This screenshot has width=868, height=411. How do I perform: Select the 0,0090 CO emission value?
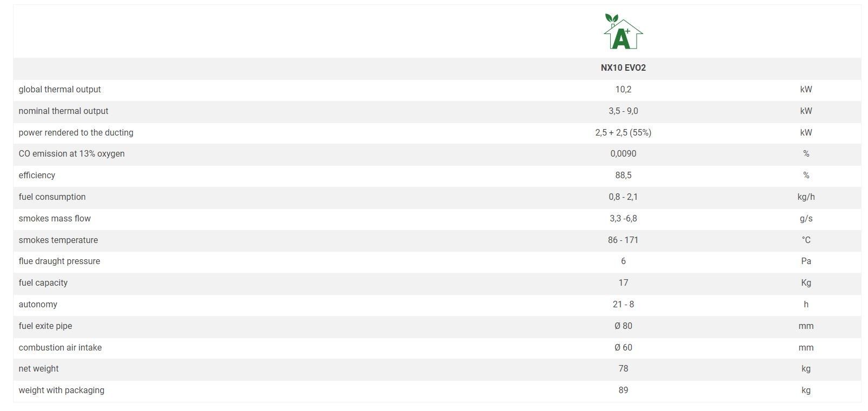(623, 153)
